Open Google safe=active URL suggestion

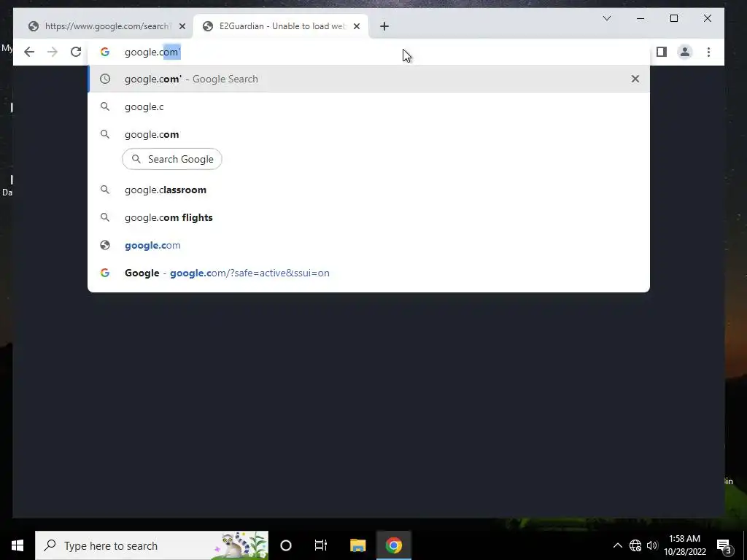(x=368, y=273)
